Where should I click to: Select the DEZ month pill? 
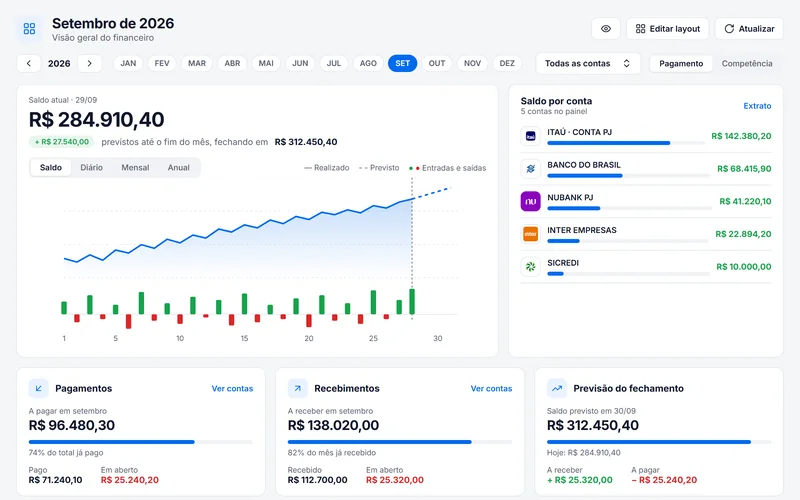507,63
